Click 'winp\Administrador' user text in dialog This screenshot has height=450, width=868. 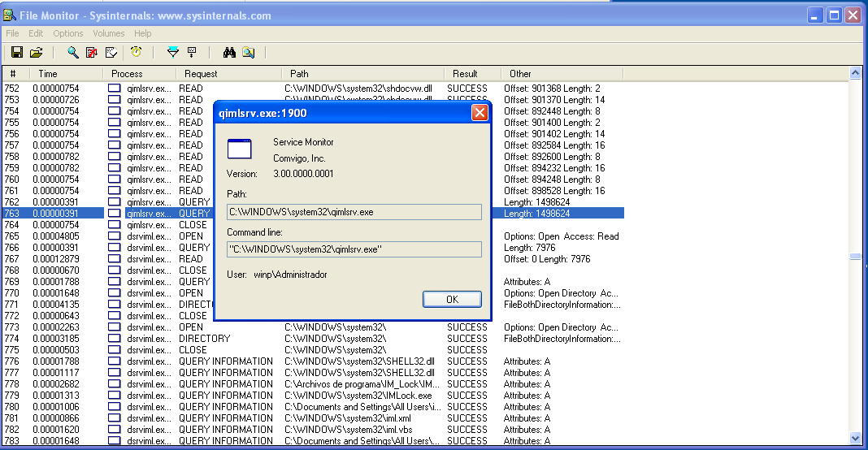(290, 275)
